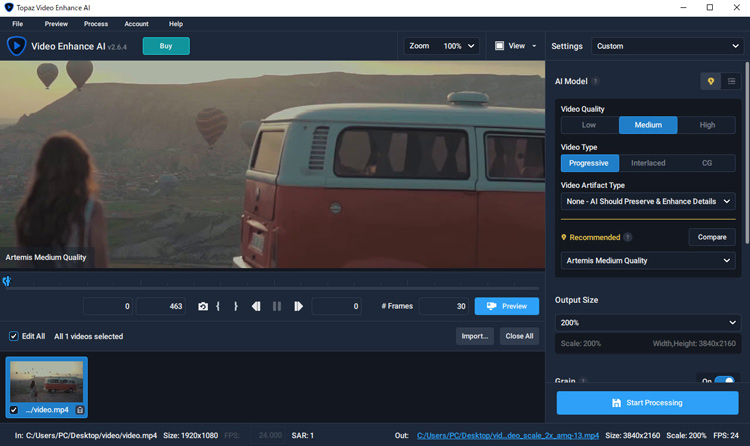Select Progressive video type
Viewport: 750px width, 446px height.
coord(589,163)
